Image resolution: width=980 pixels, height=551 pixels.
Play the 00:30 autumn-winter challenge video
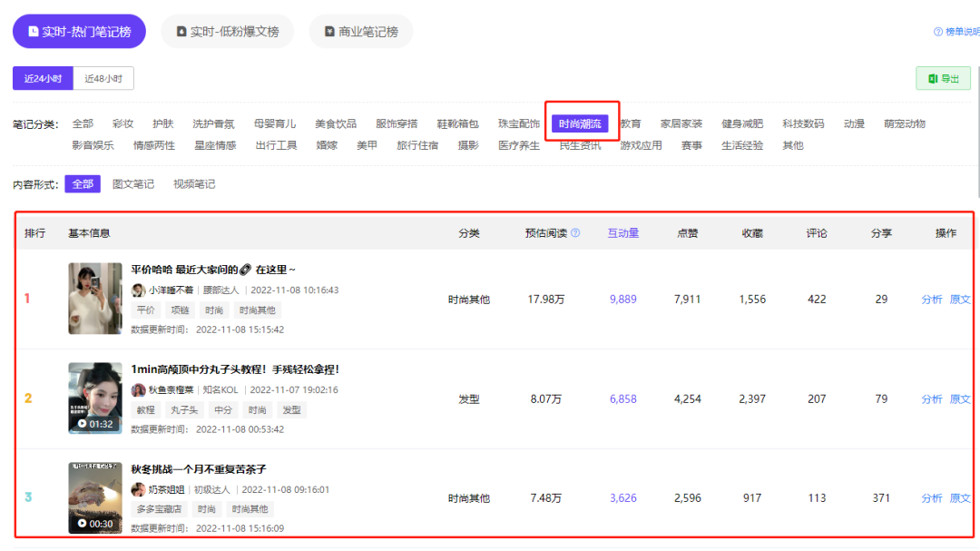point(95,497)
